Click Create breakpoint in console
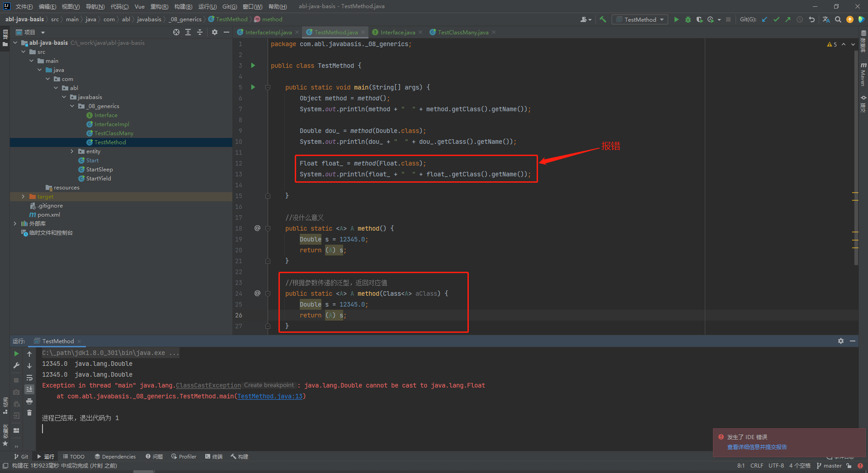868x473 pixels. pyautogui.click(x=269, y=385)
